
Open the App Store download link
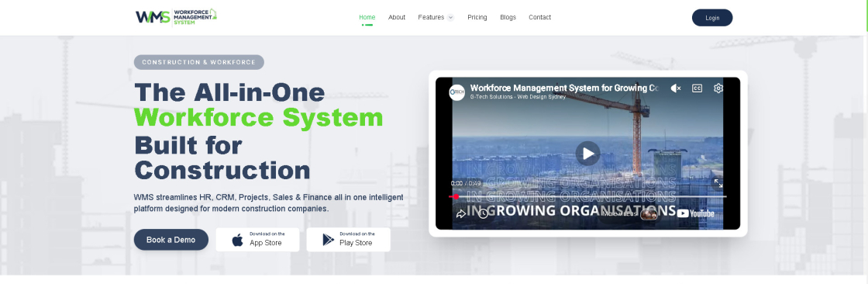(x=257, y=240)
